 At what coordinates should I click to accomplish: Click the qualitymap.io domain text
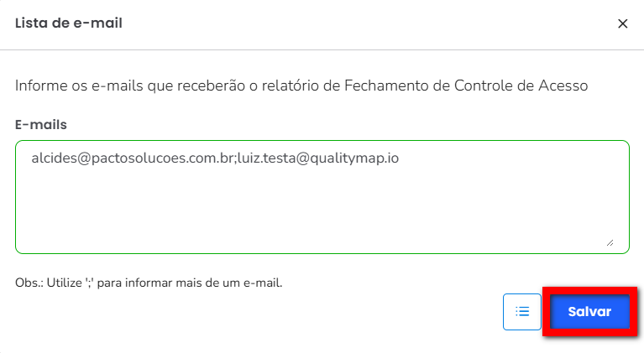[354, 158]
